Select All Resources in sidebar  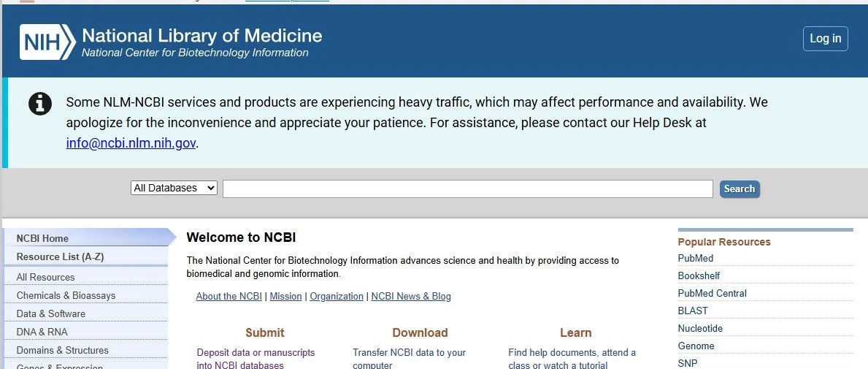click(45, 277)
